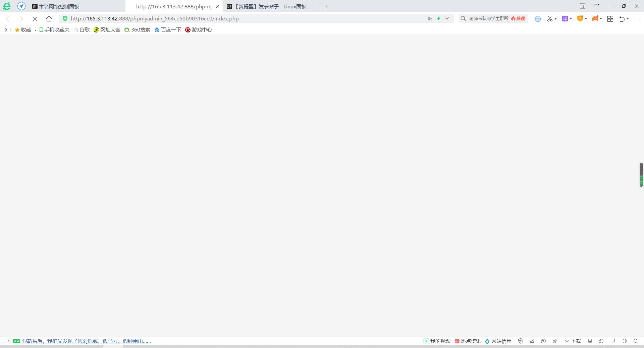The image size is (644, 348).
Task: Select the phpmyadmin tab
Action: pyautogui.click(x=174, y=6)
